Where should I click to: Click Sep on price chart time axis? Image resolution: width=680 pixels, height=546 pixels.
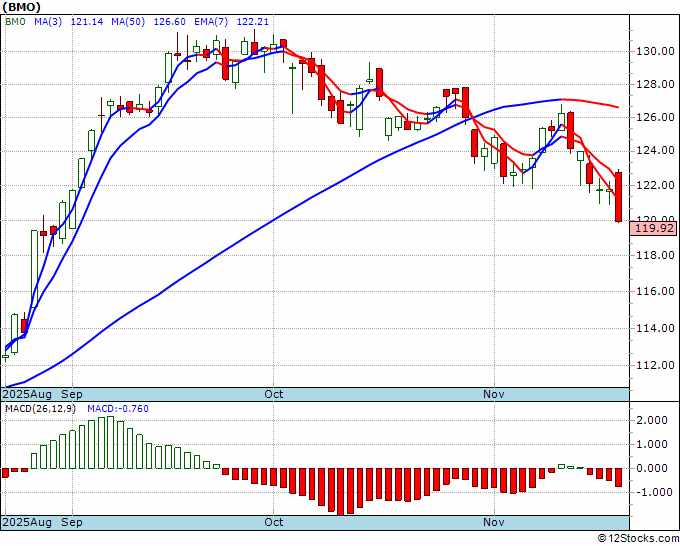coord(72,394)
